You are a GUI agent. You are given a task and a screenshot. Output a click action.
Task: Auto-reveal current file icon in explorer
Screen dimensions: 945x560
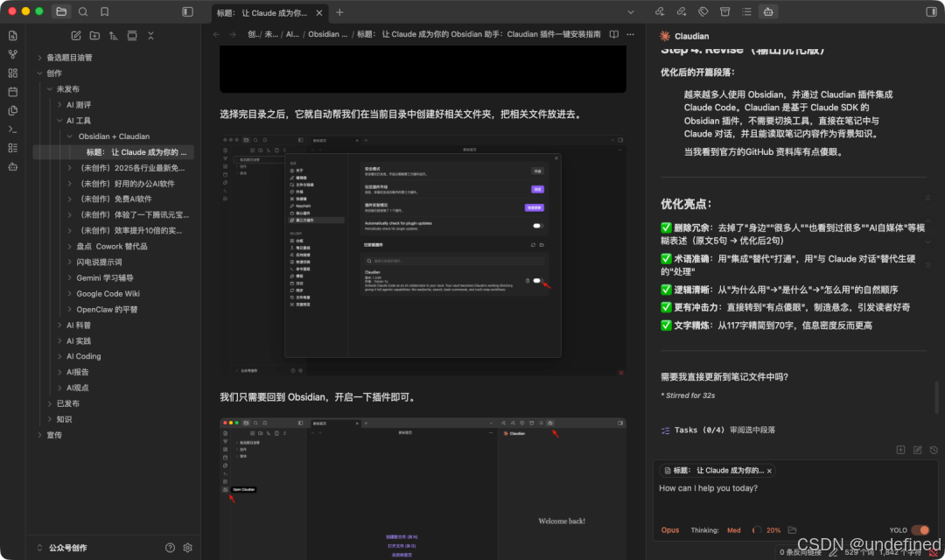click(132, 36)
